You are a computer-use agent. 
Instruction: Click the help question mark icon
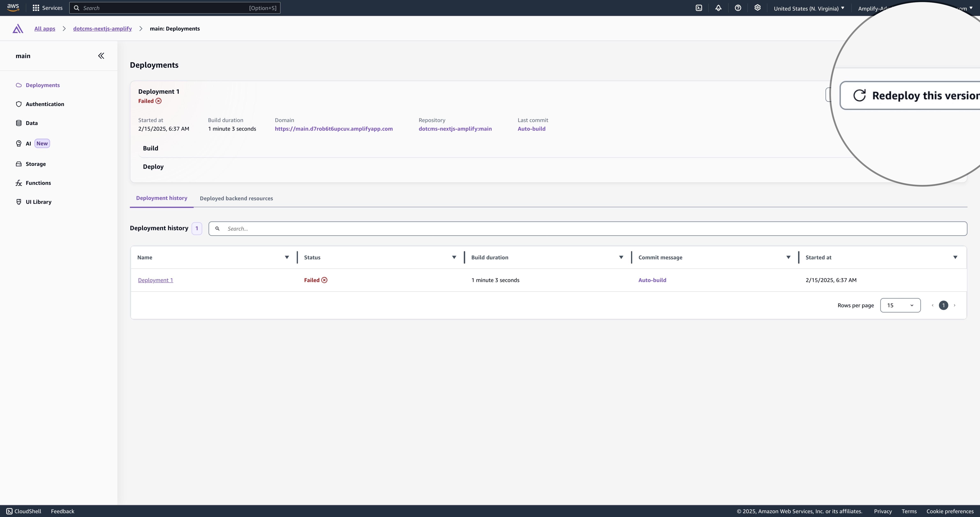[738, 8]
